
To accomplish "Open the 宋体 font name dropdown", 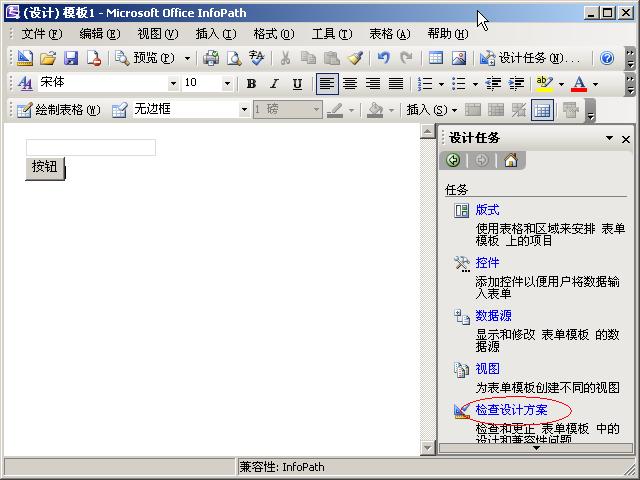I will click(x=173, y=84).
